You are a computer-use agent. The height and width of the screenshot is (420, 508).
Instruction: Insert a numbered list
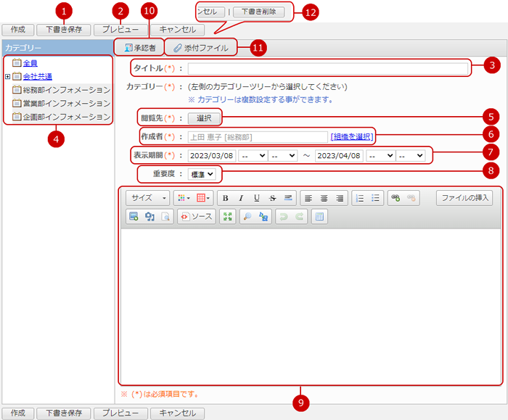point(359,197)
